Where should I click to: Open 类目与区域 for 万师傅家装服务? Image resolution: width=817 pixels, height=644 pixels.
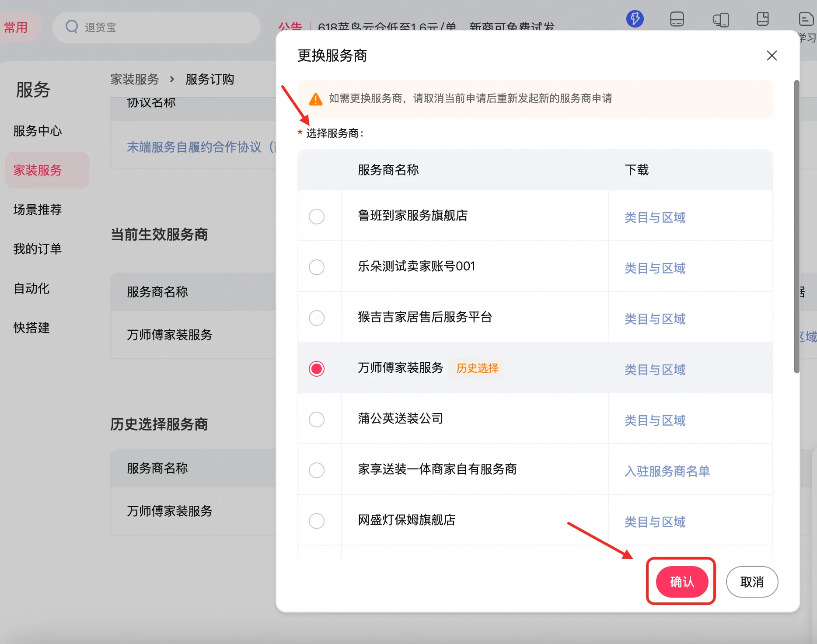tap(655, 370)
